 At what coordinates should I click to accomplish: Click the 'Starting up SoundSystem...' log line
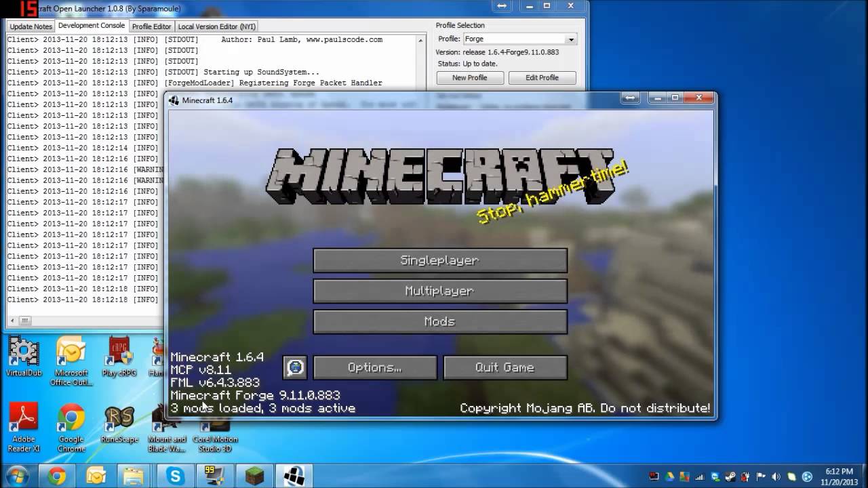pyautogui.click(x=261, y=72)
